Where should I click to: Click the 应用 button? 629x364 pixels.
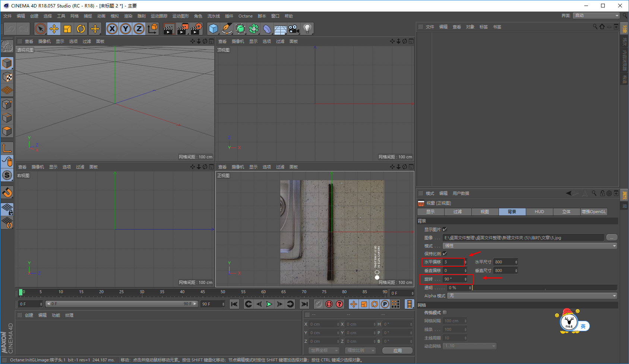pyautogui.click(x=398, y=351)
